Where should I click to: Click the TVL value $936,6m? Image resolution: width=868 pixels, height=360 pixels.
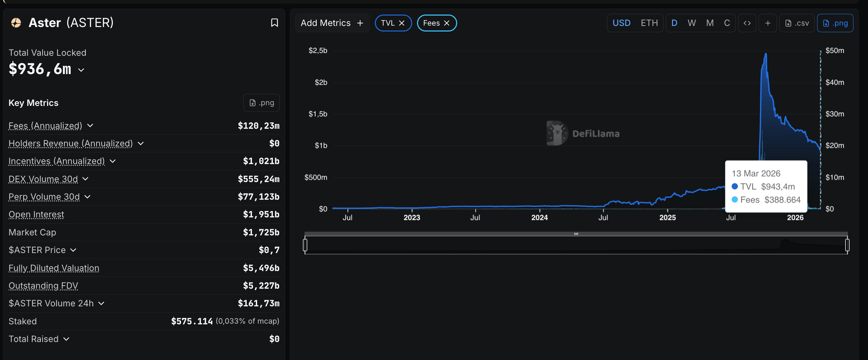(x=40, y=69)
